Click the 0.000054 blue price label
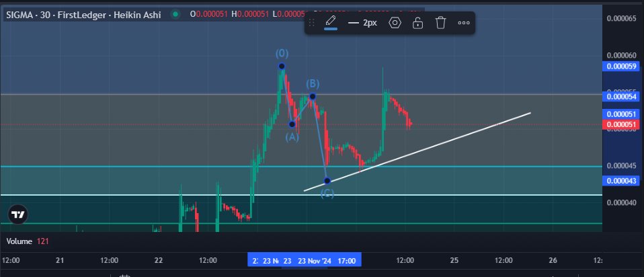This screenshot has height=277, width=644. [x=622, y=97]
